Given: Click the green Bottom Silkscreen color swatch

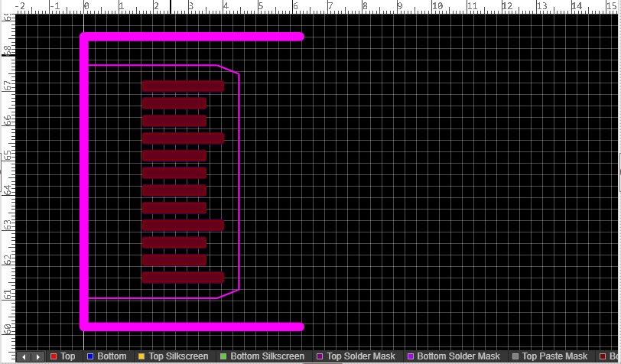Looking at the screenshot, I should point(223,356).
